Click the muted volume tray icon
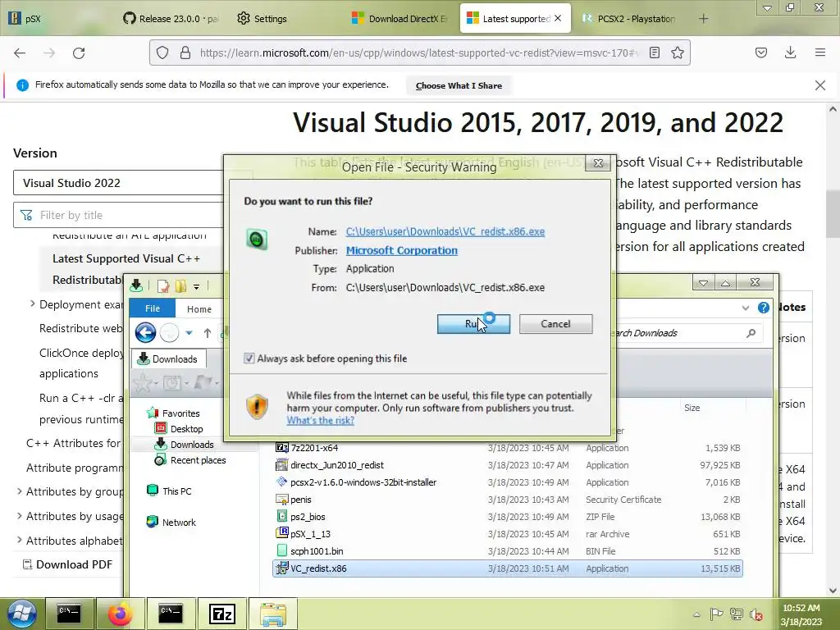Screen dimensions: 840x630 click(757, 614)
